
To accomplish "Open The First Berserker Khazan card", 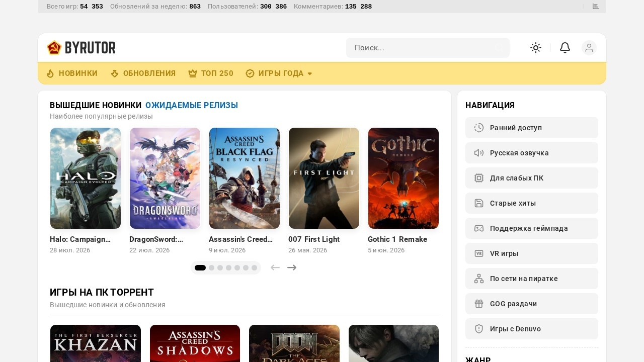I will click(x=96, y=343).
